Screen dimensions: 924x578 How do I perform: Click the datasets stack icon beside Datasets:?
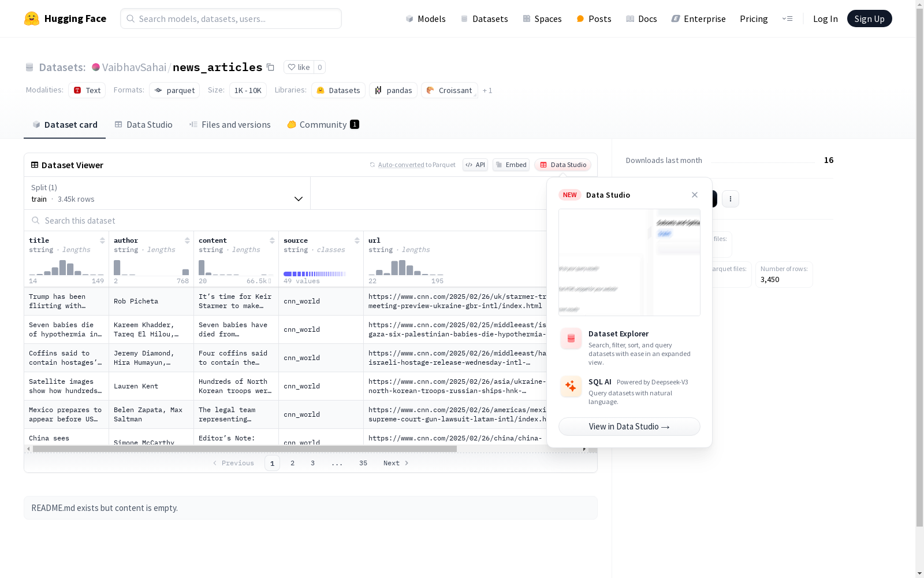29,68
